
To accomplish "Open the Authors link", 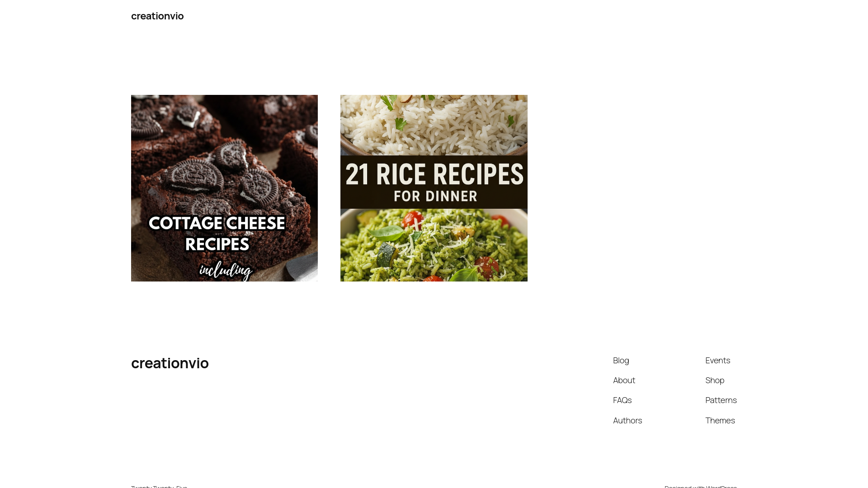I will (627, 420).
